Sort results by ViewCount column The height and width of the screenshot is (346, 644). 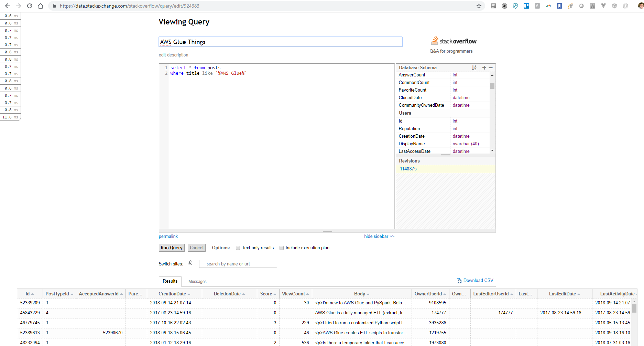[295, 294]
